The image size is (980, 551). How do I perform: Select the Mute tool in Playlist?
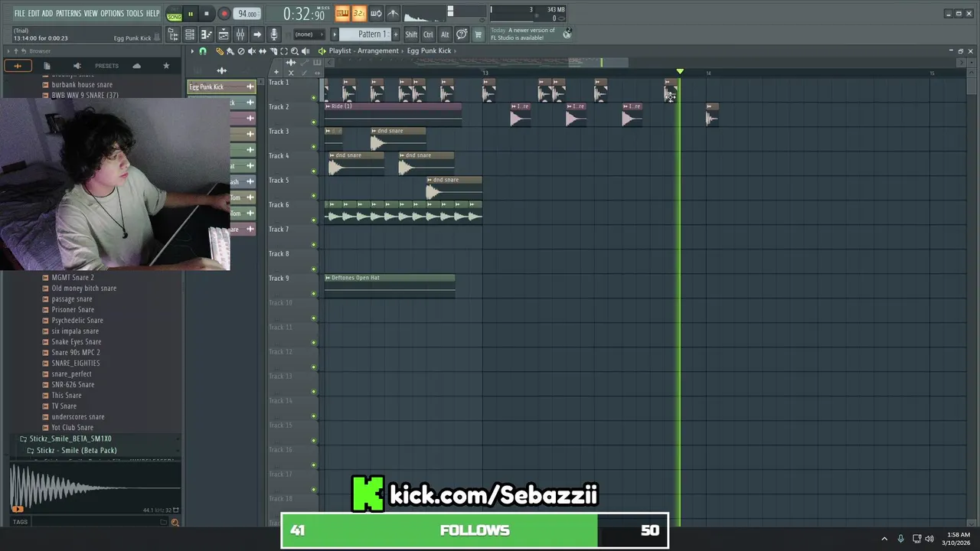[252, 51]
